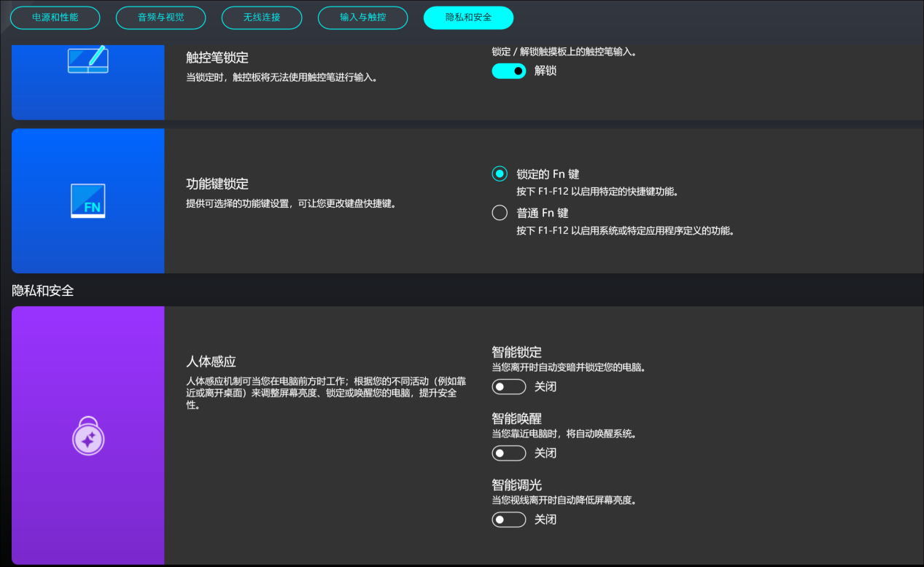Image resolution: width=924 pixels, height=567 pixels.
Task: Turn on the 智能唤醒 switch
Action: pyautogui.click(x=508, y=453)
